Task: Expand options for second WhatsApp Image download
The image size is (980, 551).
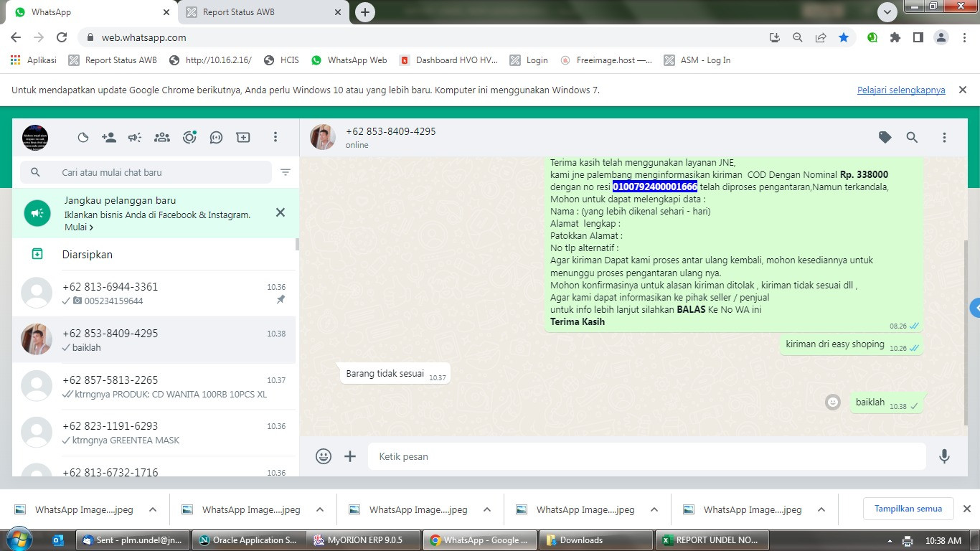Action: tap(320, 509)
